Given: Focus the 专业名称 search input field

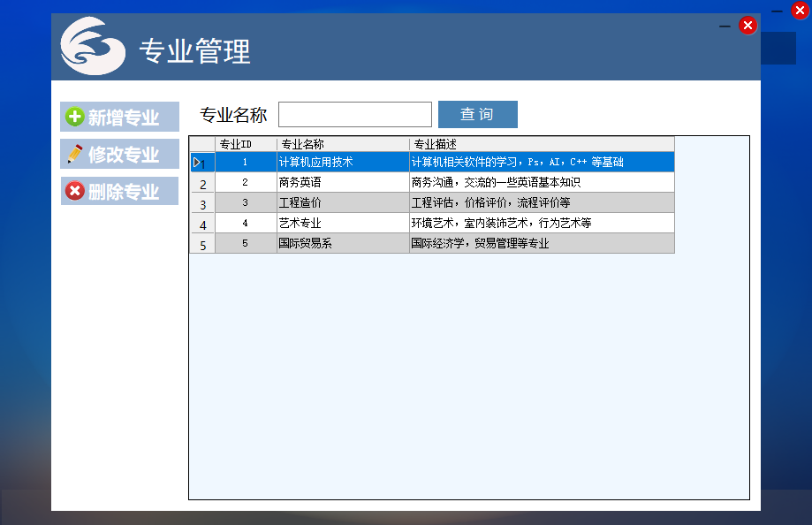Looking at the screenshot, I should (x=354, y=115).
